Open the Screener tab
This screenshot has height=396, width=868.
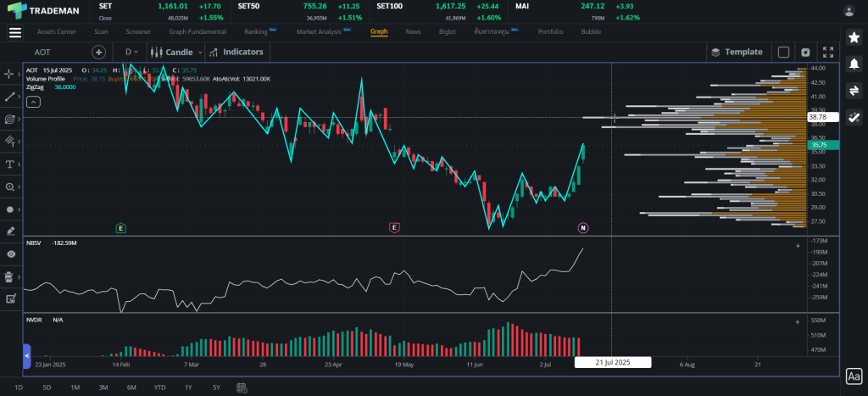(138, 31)
